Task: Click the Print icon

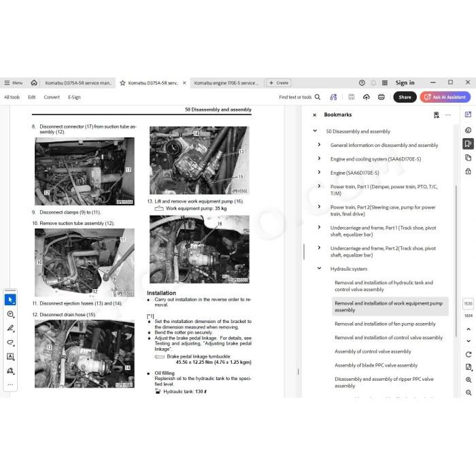Action: pyautogui.click(x=381, y=97)
